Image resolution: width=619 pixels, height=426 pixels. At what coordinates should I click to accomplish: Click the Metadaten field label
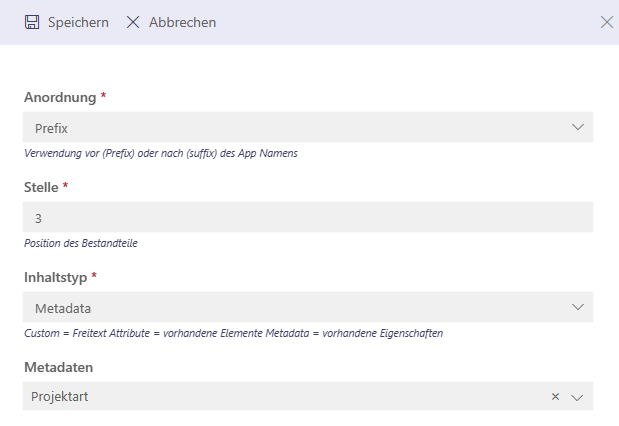[x=58, y=367]
